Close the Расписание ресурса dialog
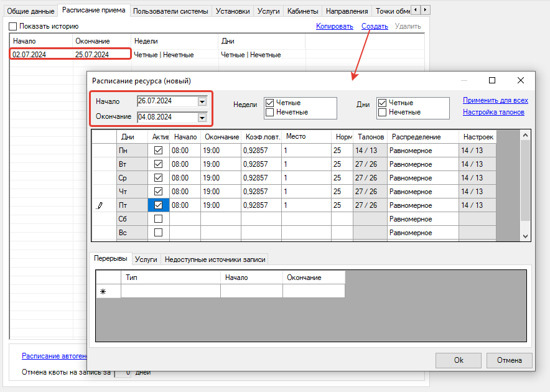The width and height of the screenshot is (550, 392). click(x=521, y=80)
